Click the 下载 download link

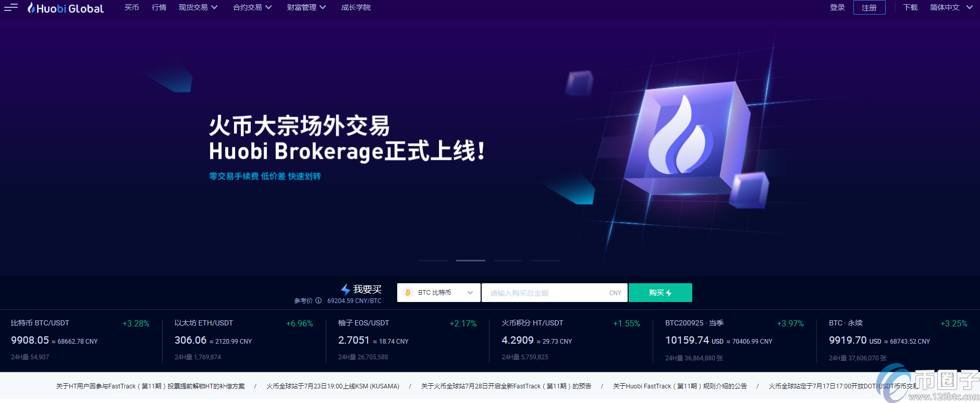click(x=910, y=7)
